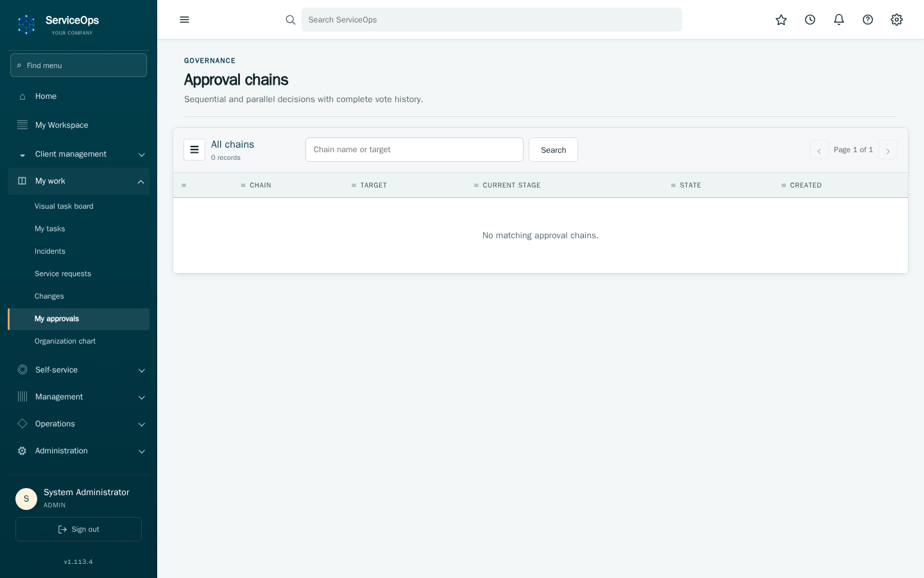
Task: Open help question mark icon
Action: point(868,20)
